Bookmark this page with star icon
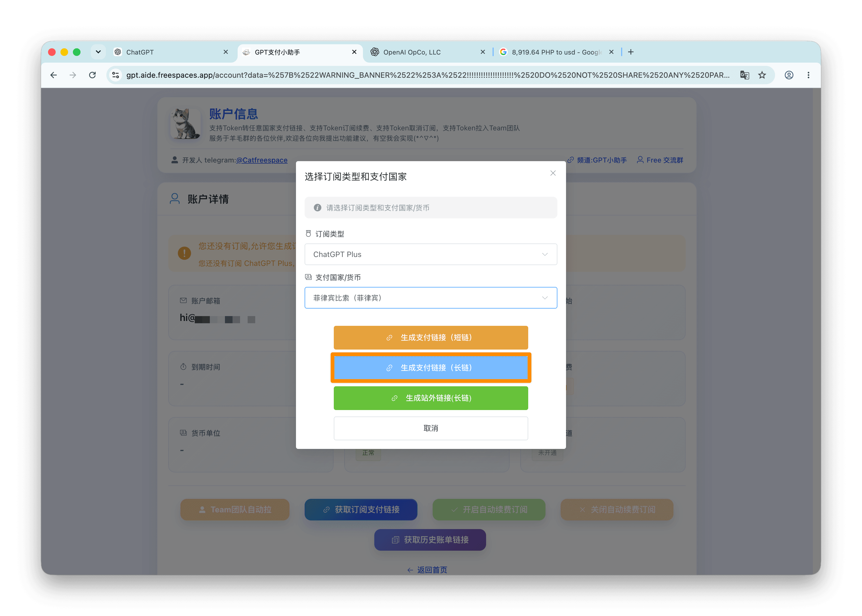This screenshot has width=862, height=616. (762, 75)
